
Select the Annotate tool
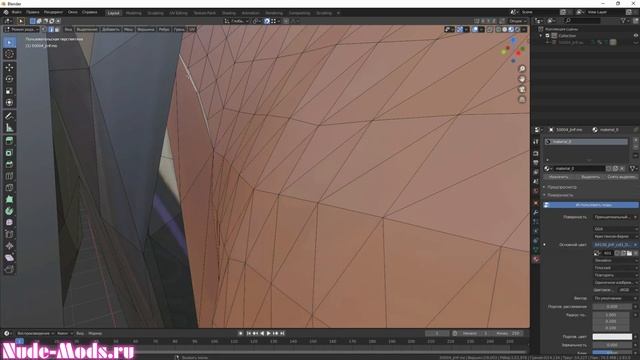point(9,116)
